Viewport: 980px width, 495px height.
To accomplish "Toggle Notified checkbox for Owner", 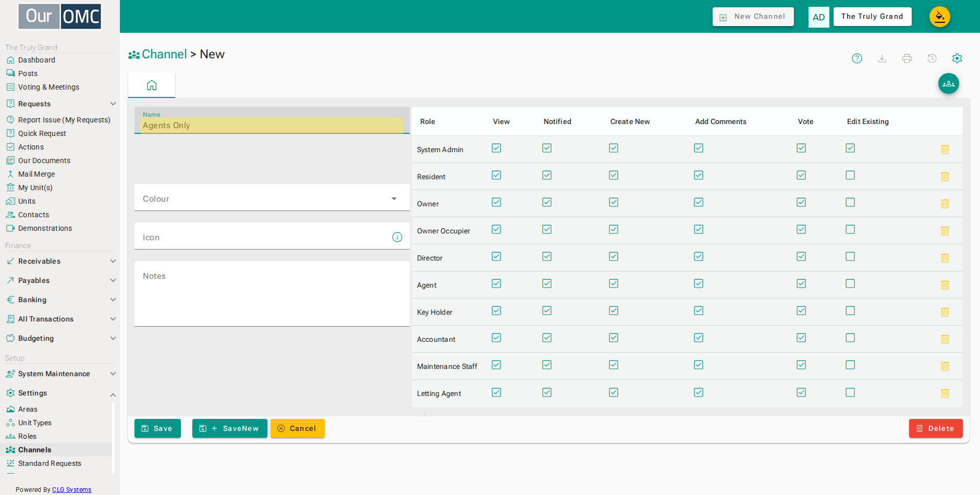I will click(x=547, y=202).
